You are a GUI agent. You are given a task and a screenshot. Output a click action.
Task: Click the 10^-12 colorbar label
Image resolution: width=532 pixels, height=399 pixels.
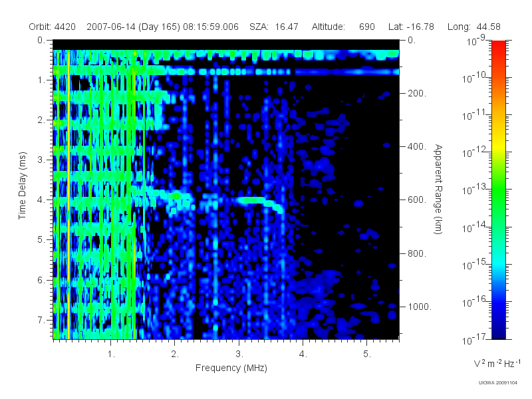[475, 152]
